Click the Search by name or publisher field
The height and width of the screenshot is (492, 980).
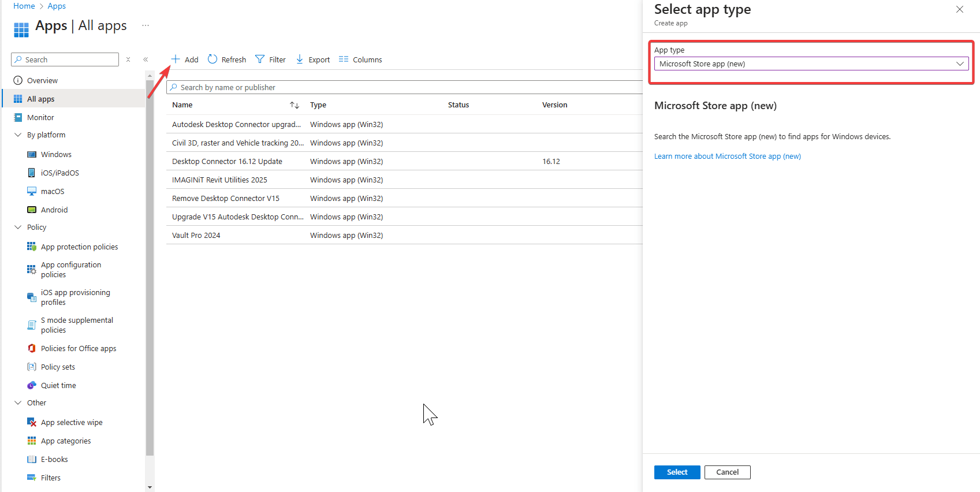[404, 87]
